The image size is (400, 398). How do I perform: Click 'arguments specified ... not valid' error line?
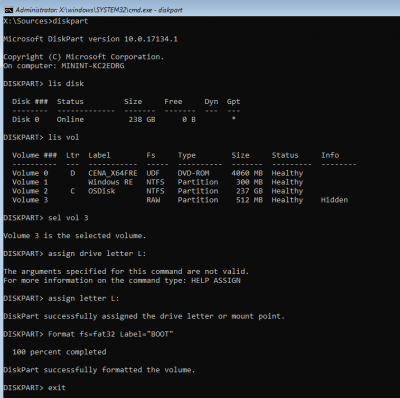126,272
